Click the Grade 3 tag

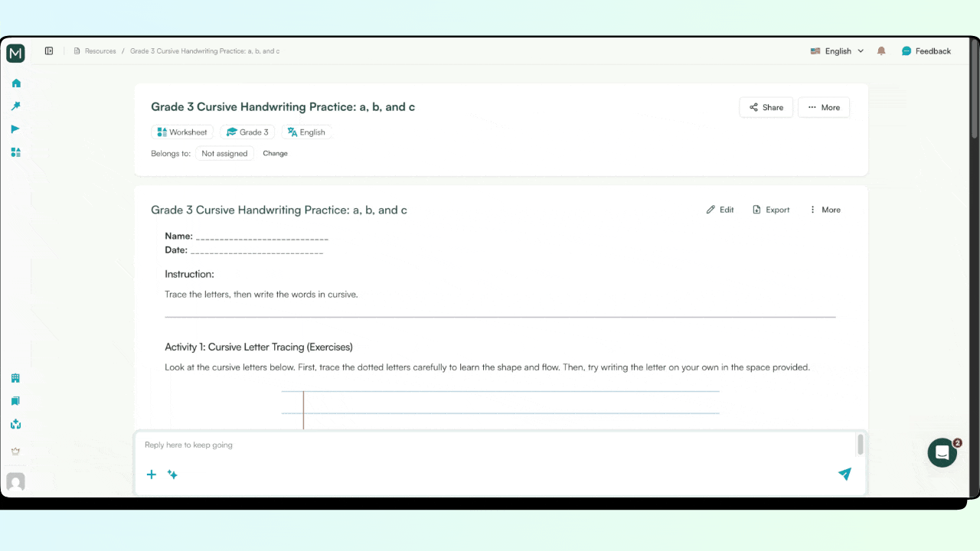247,132
